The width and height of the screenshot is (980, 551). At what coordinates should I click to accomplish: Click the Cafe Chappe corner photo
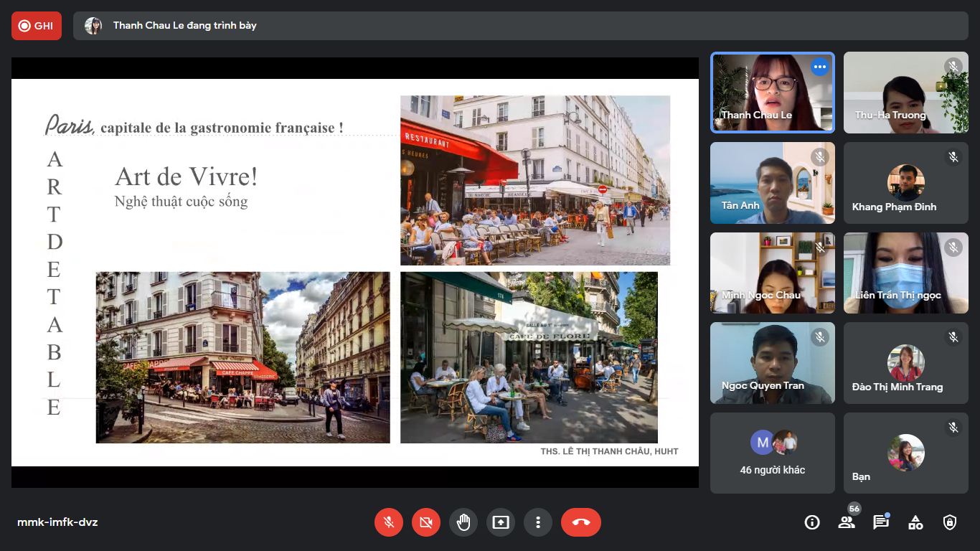coord(242,357)
